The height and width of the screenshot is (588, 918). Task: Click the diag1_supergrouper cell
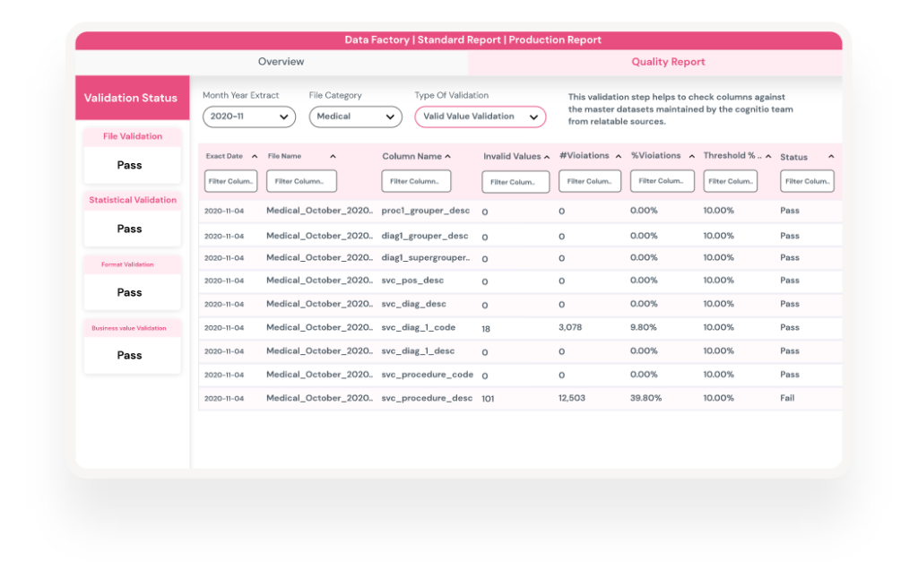click(x=425, y=257)
